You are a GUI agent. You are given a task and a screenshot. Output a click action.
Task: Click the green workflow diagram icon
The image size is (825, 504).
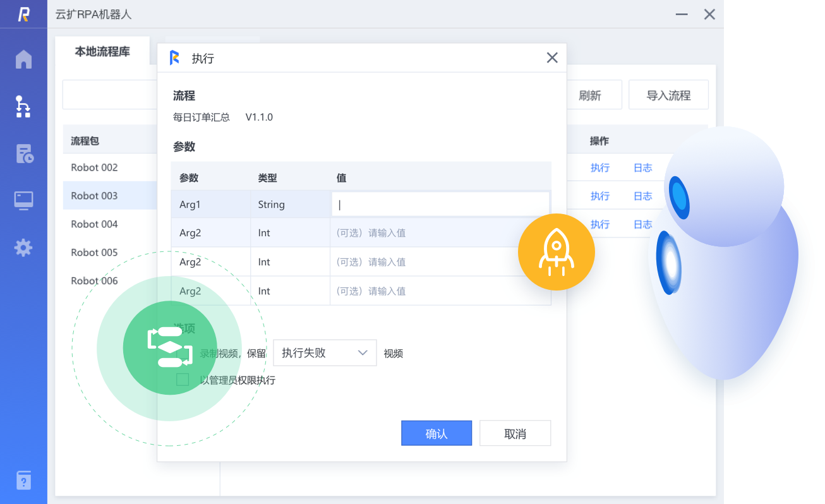pyautogui.click(x=169, y=348)
